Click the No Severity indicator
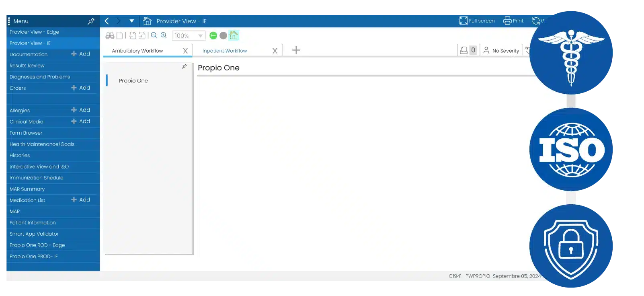Screen dimensions: 644x296 (x=501, y=51)
